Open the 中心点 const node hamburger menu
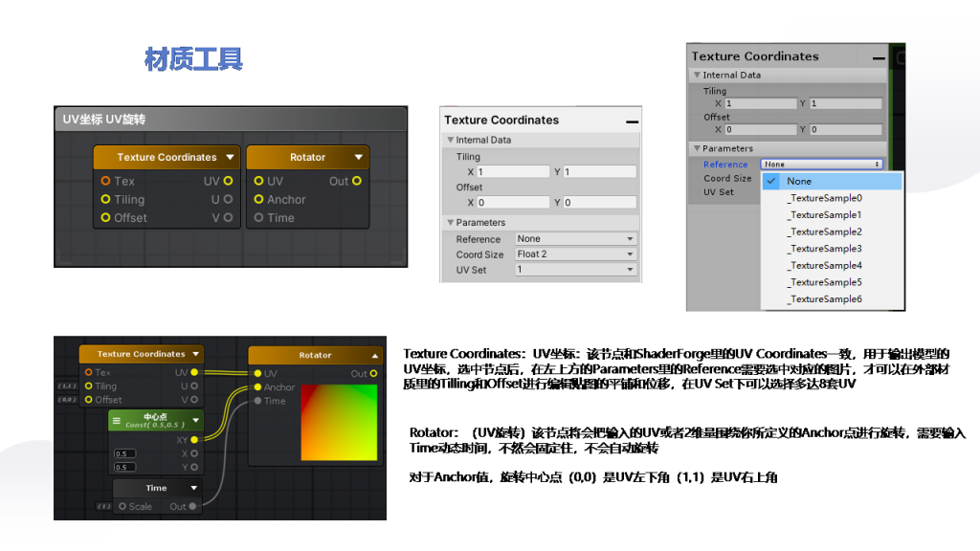 coord(116,421)
